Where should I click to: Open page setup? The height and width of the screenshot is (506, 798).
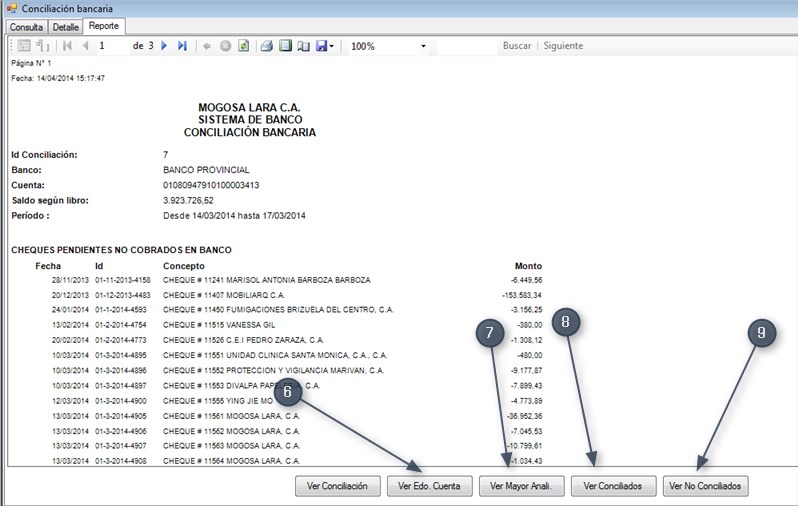(303, 46)
